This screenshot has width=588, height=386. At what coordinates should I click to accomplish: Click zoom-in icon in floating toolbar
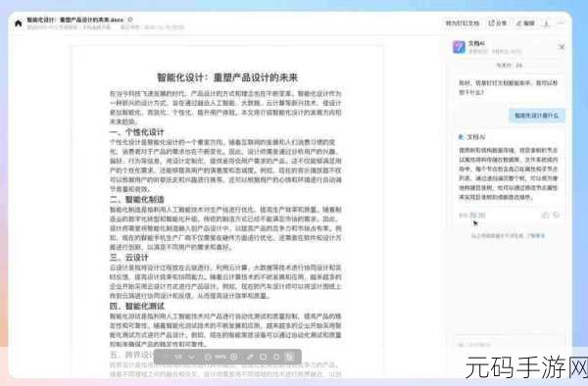coord(234,357)
